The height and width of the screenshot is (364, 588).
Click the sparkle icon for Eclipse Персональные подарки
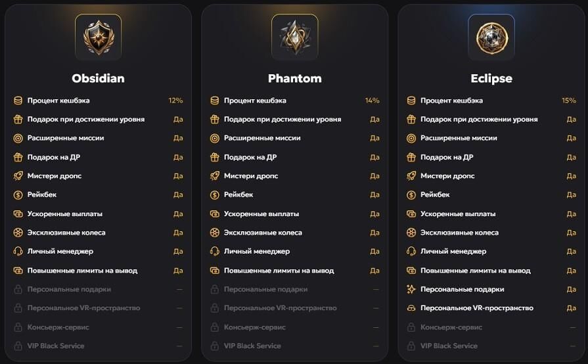[411, 289]
